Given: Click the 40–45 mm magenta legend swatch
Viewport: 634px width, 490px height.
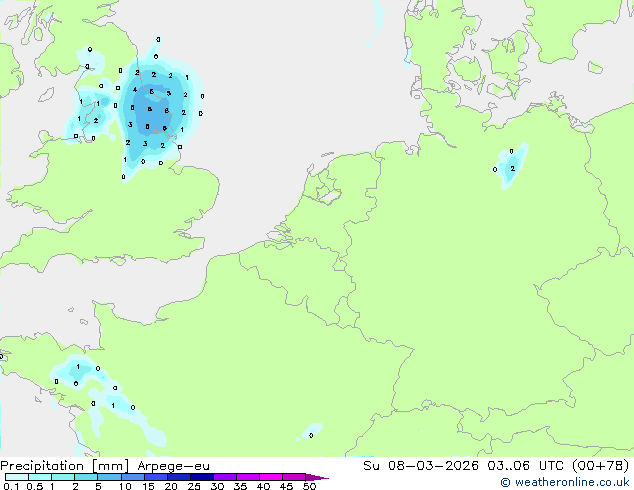Looking at the screenshot, I should point(271,477).
